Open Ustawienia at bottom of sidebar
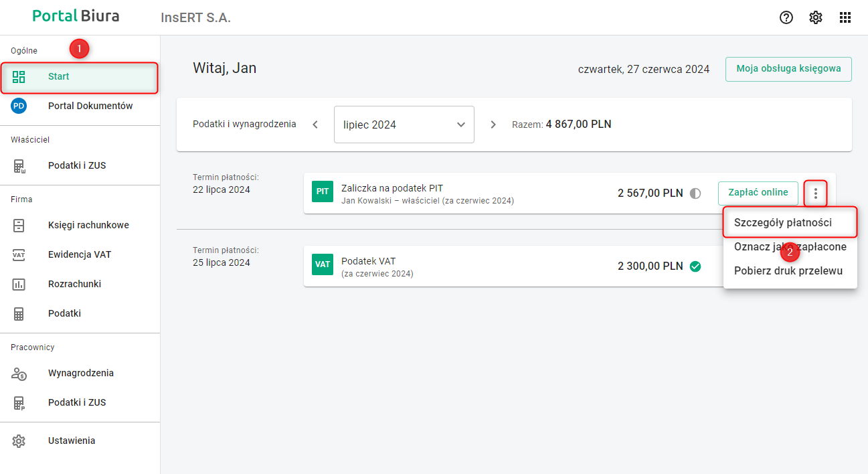 (71, 441)
